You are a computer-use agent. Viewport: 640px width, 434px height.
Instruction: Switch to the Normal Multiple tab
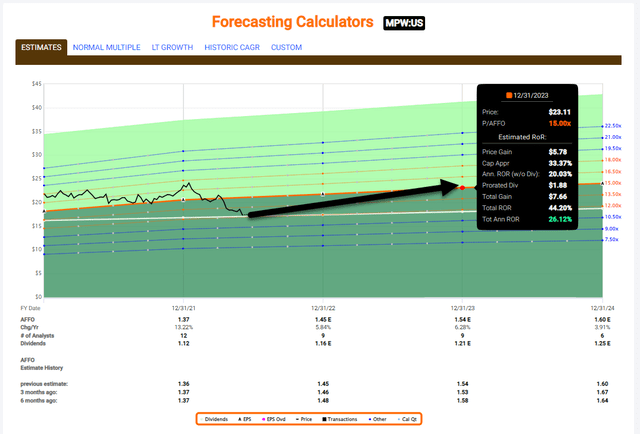pos(106,47)
